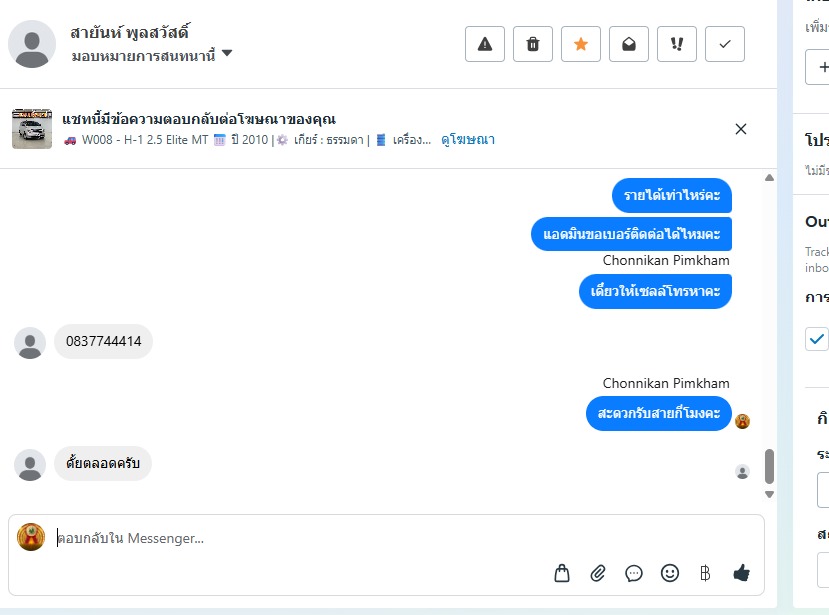The height and width of the screenshot is (615, 829).
Task: Mark conversation unread with envelope icon
Action: click(x=629, y=44)
